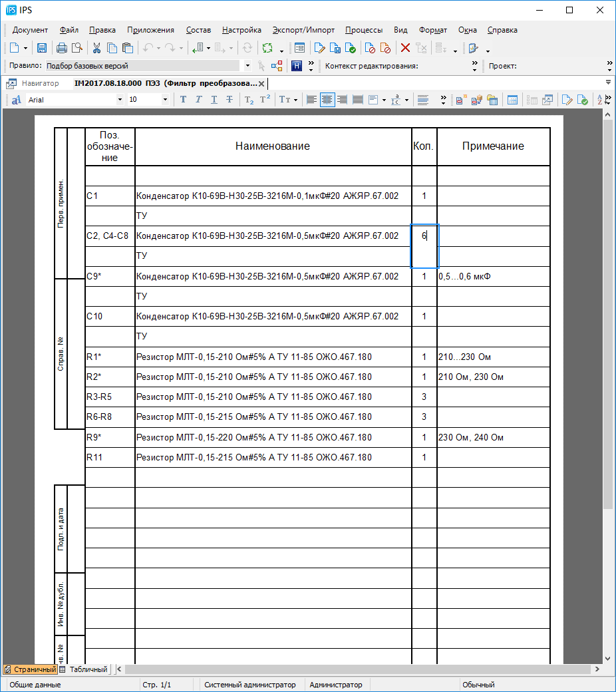Click the green refresh arrows icon
Image resolution: width=616 pixels, height=692 pixels.
[x=267, y=48]
